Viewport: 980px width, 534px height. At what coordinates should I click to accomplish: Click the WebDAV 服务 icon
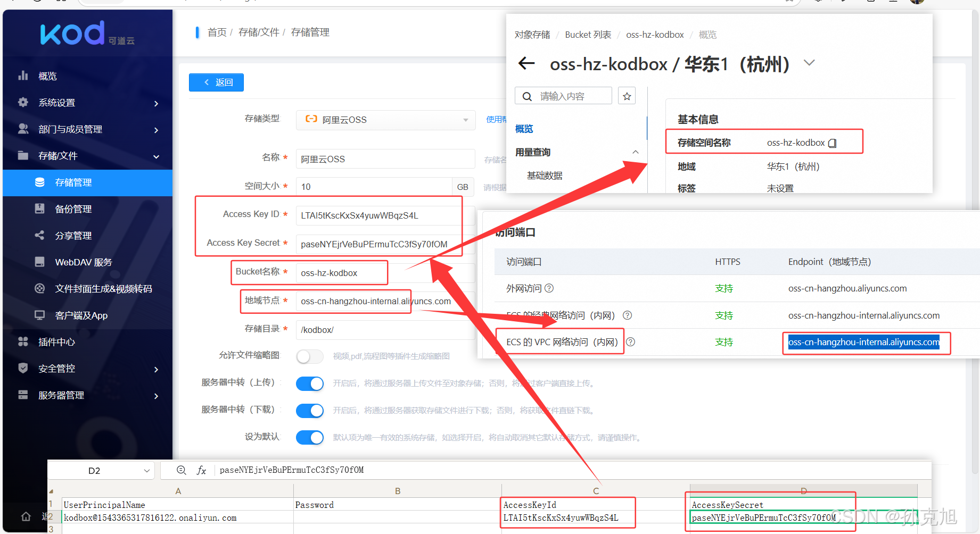coord(40,262)
